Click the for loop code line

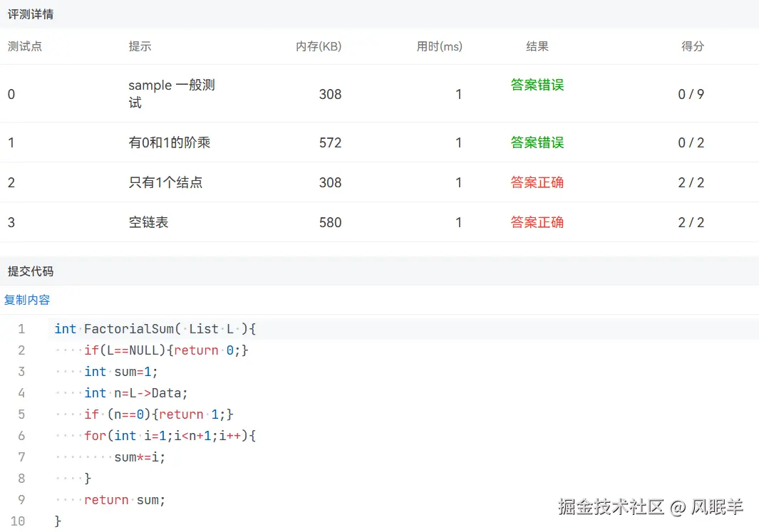[x=170, y=436]
